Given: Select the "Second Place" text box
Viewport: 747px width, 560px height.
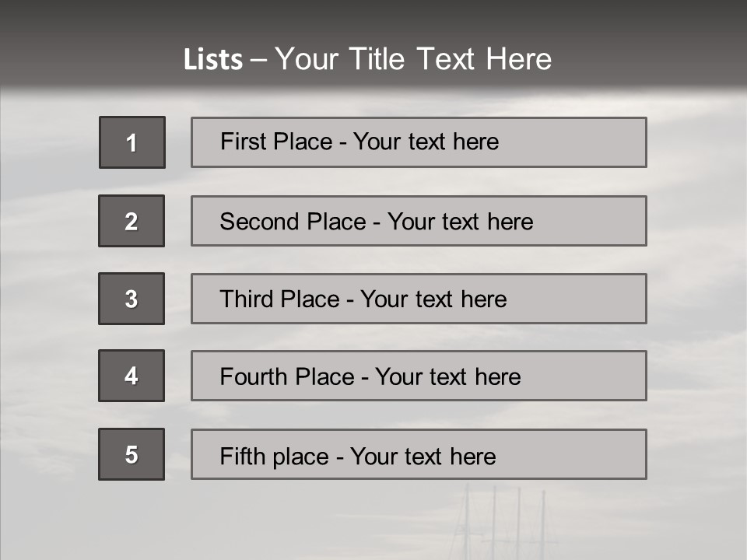Looking at the screenshot, I should [419, 221].
